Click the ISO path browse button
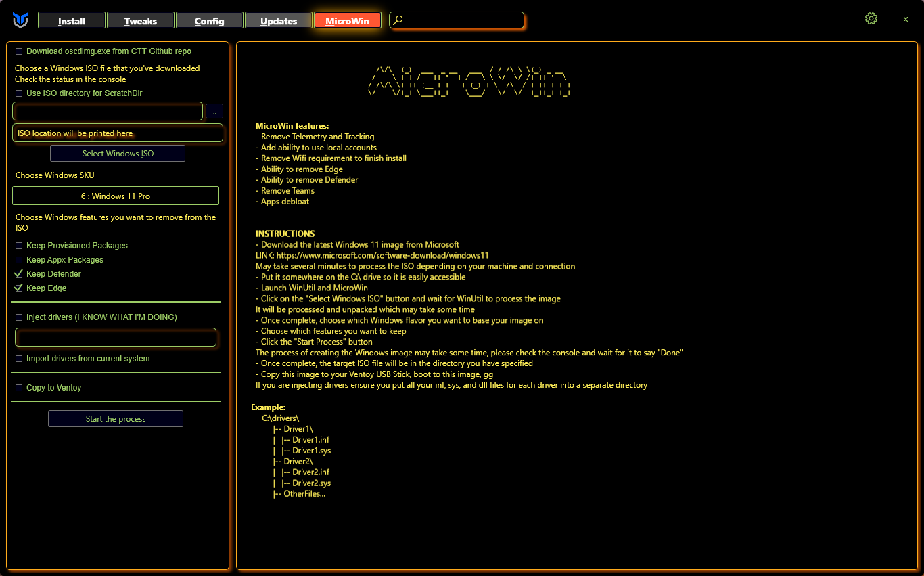This screenshot has width=924, height=576. (214, 112)
